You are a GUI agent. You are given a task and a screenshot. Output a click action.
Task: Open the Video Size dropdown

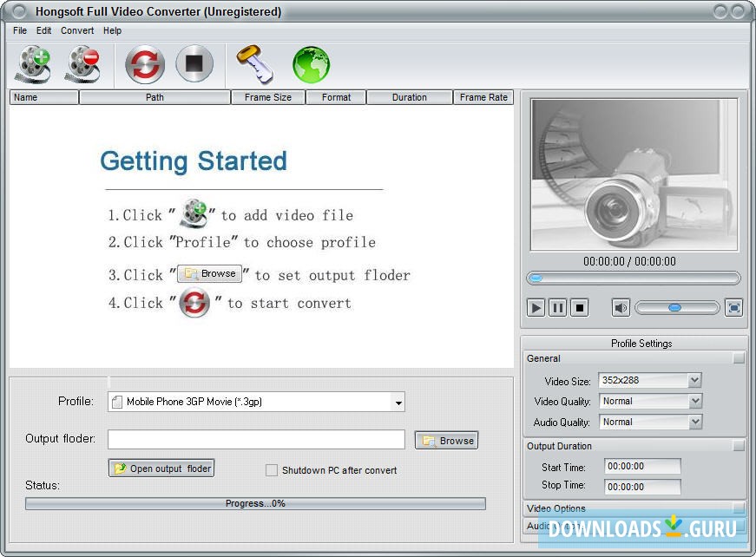[694, 380]
